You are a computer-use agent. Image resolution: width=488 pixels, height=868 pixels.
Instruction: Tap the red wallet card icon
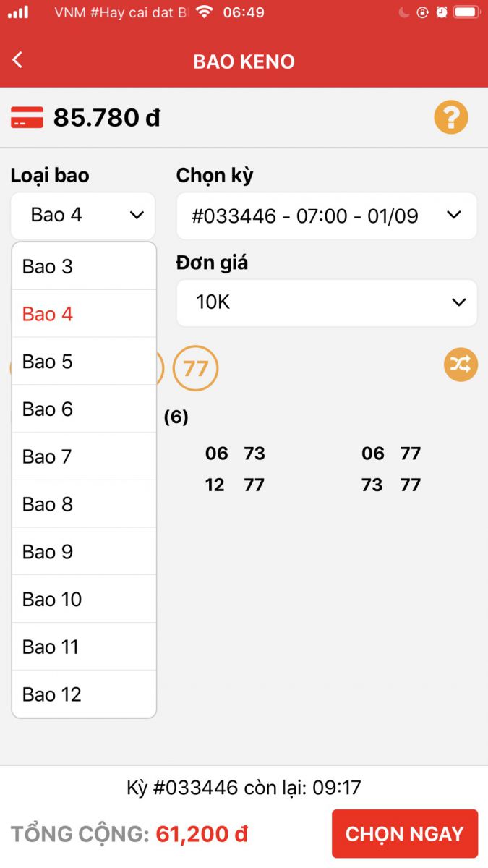coord(27,117)
